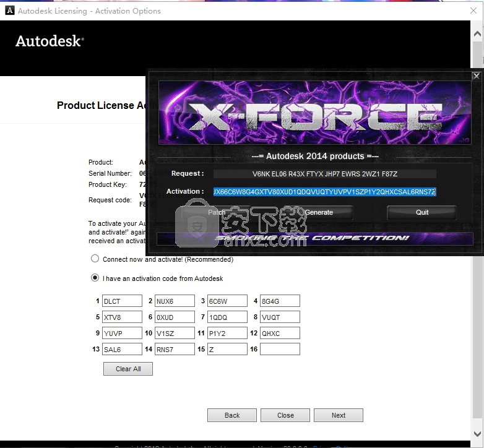Click activation code field 11 containing P1Y2
The image size is (484, 448).
[228, 333]
